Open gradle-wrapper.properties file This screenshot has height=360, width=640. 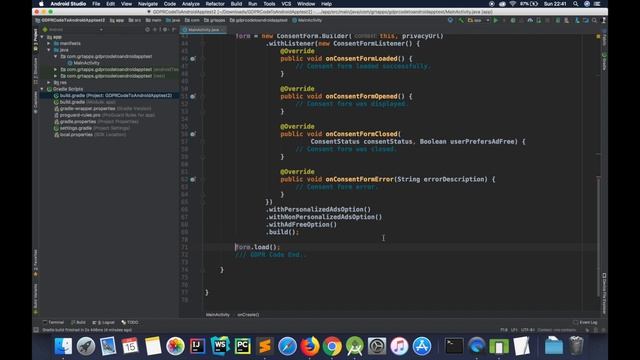102,109
